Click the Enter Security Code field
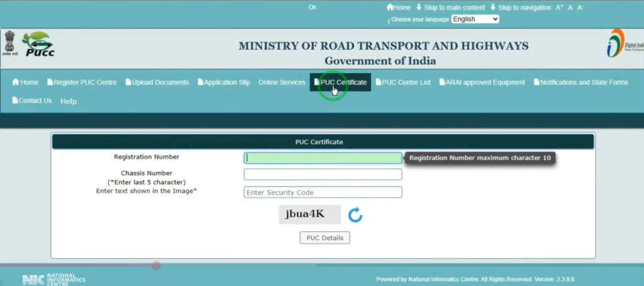Viewport: 644px width, 286px height. click(x=323, y=192)
